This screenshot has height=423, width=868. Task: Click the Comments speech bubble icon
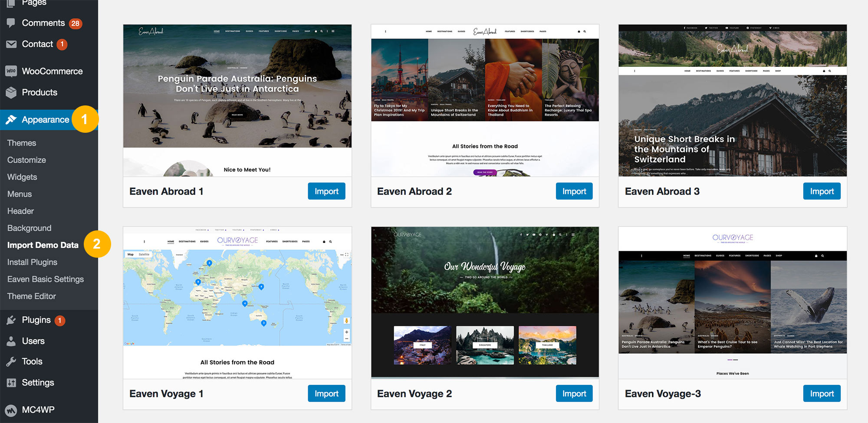tap(11, 23)
